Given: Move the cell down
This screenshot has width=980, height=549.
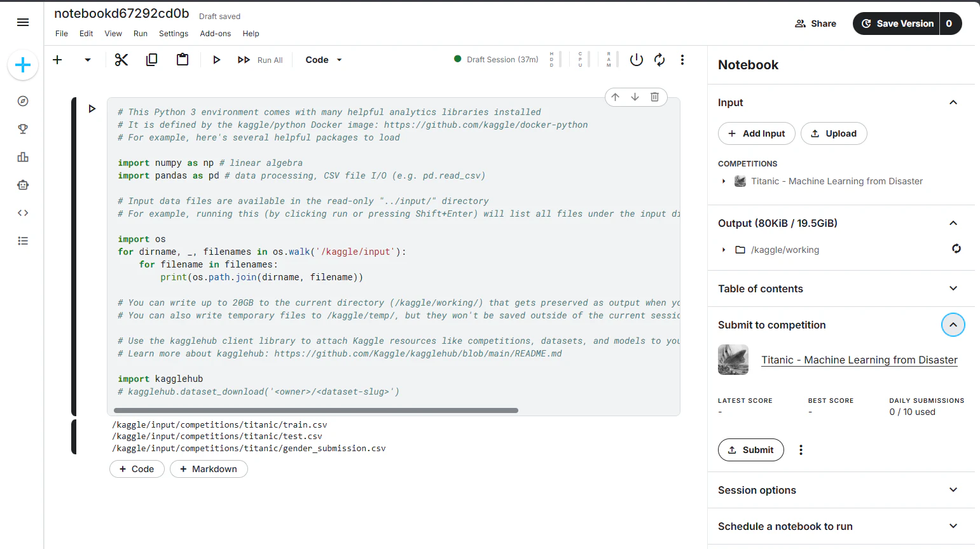Looking at the screenshot, I should tap(635, 97).
